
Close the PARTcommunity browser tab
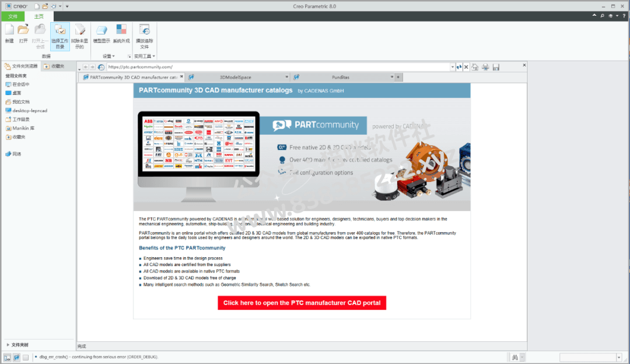point(181,77)
